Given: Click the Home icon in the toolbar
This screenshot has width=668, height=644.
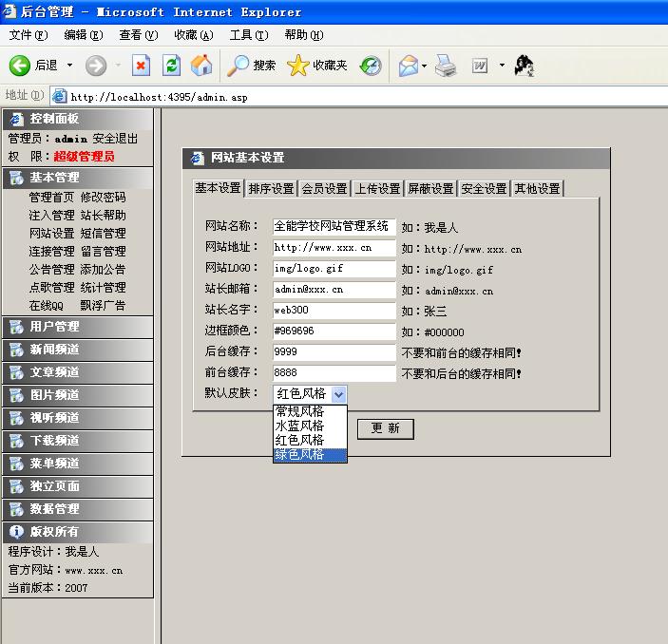Looking at the screenshot, I should (201, 66).
